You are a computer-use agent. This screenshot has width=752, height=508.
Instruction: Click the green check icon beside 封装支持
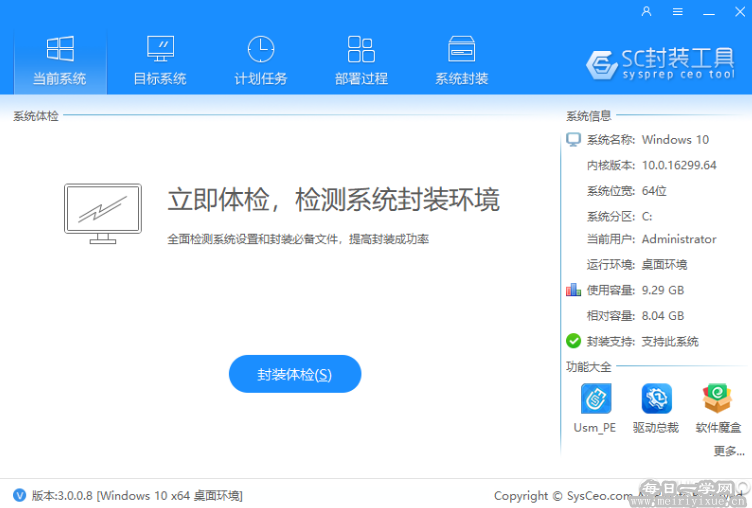(573, 341)
